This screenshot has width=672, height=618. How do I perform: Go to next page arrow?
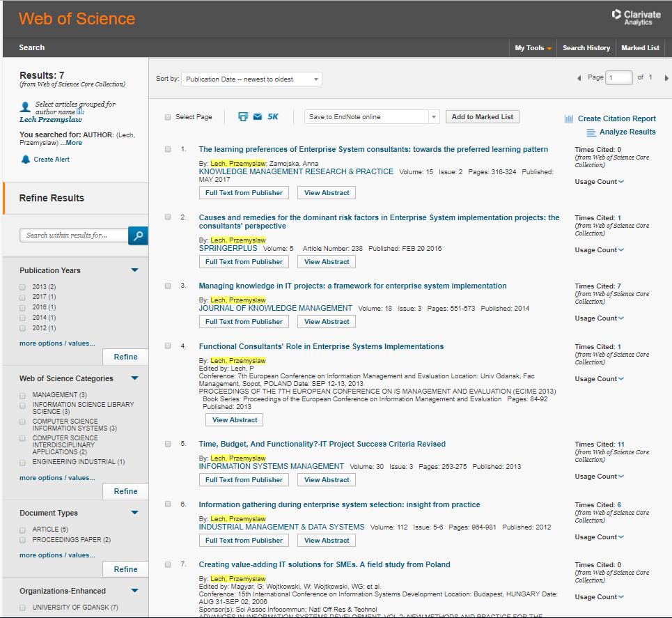tap(666, 78)
